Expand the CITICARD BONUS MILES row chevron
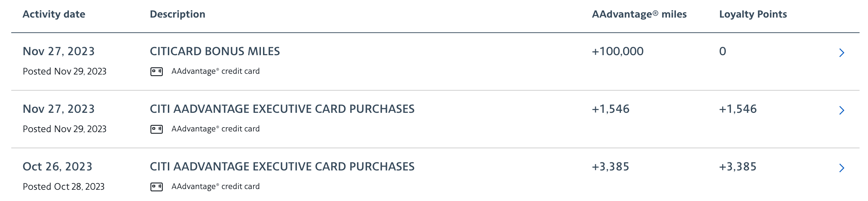The width and height of the screenshot is (868, 201). pos(841,53)
